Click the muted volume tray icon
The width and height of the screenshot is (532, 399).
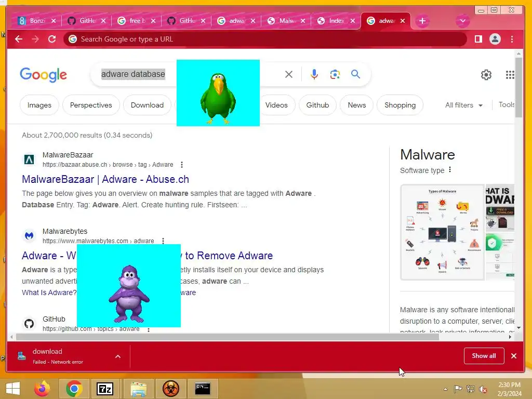tap(483, 389)
